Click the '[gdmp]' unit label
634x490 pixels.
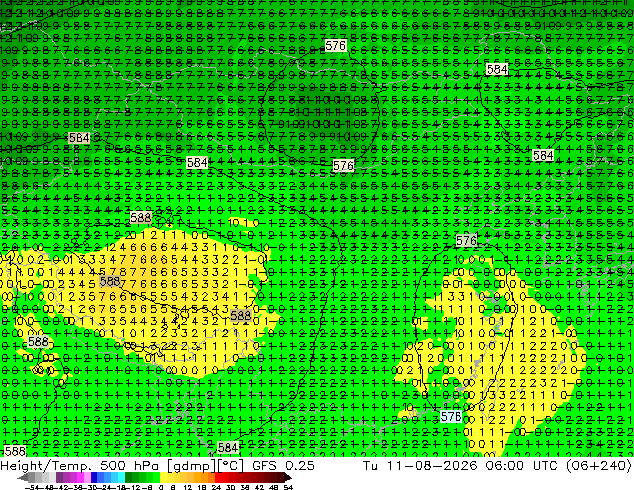[x=191, y=466]
